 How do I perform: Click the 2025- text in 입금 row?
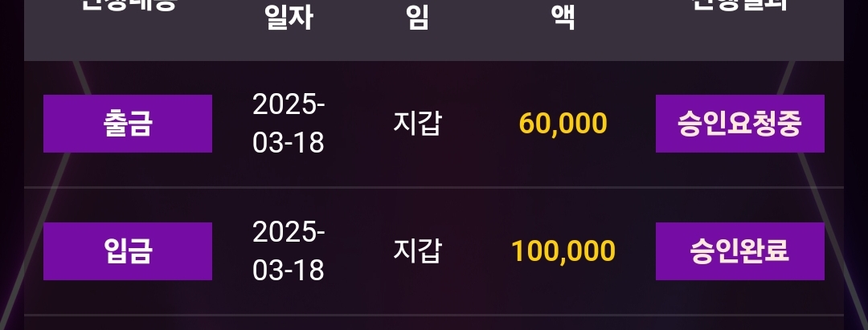(289, 232)
